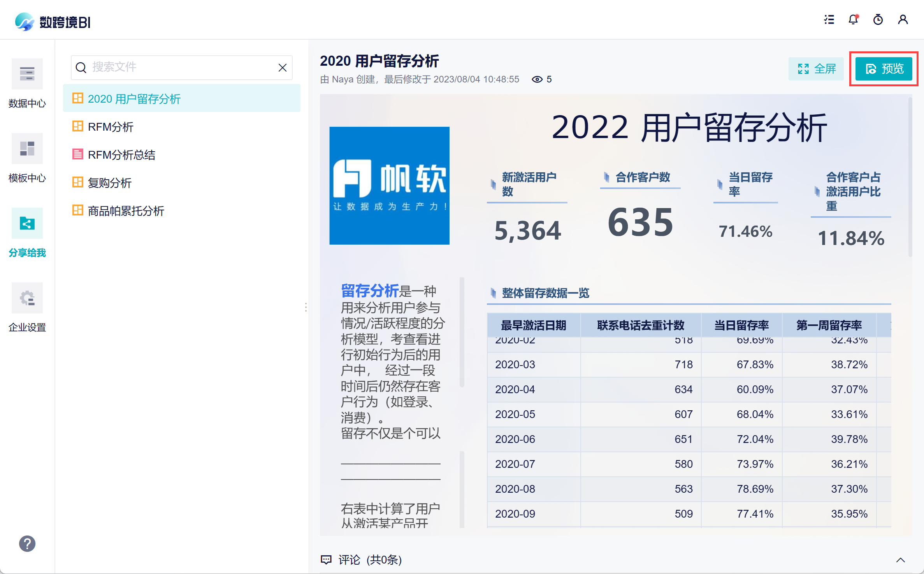Clear the search box with the X
Viewport: 924px width, 574px height.
pyautogui.click(x=283, y=68)
